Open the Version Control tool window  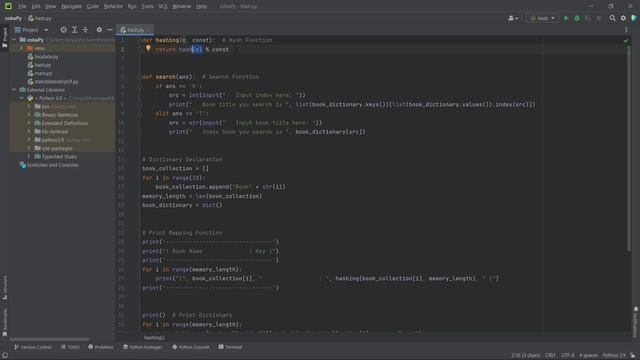(x=33, y=347)
